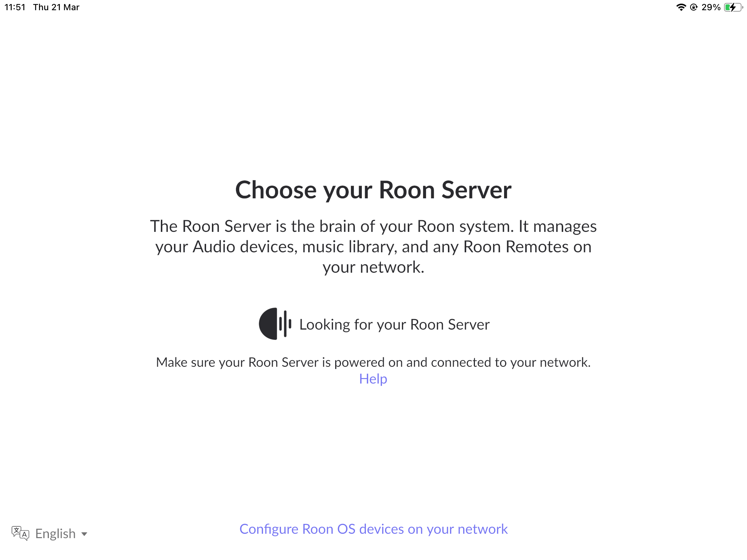Tap the rotation lock status icon
This screenshot has height=560, width=747.
click(694, 7)
